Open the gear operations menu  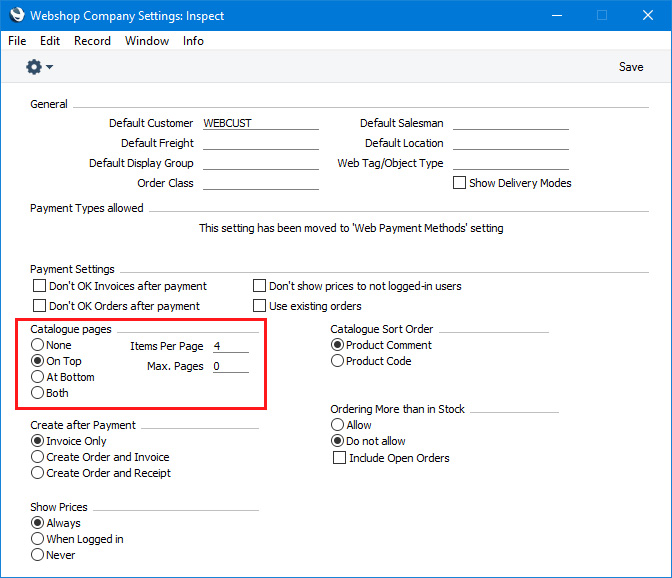[34, 67]
